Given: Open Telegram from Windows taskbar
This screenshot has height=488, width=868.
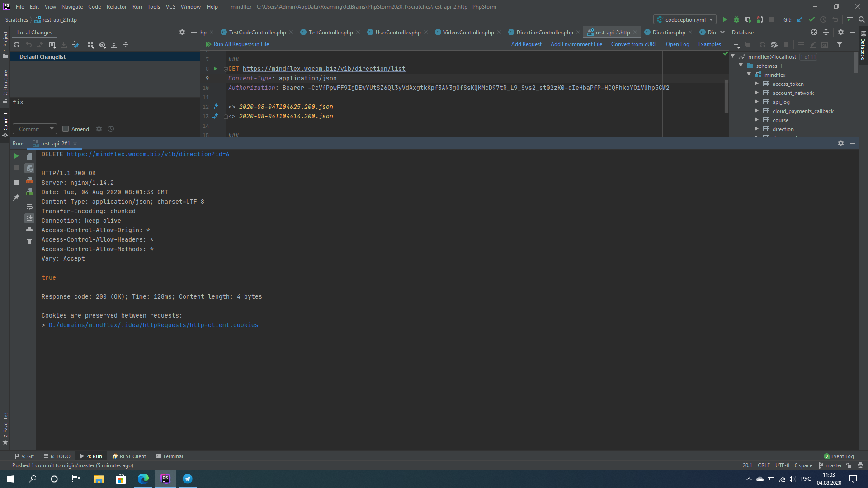Looking at the screenshot, I should point(188,479).
